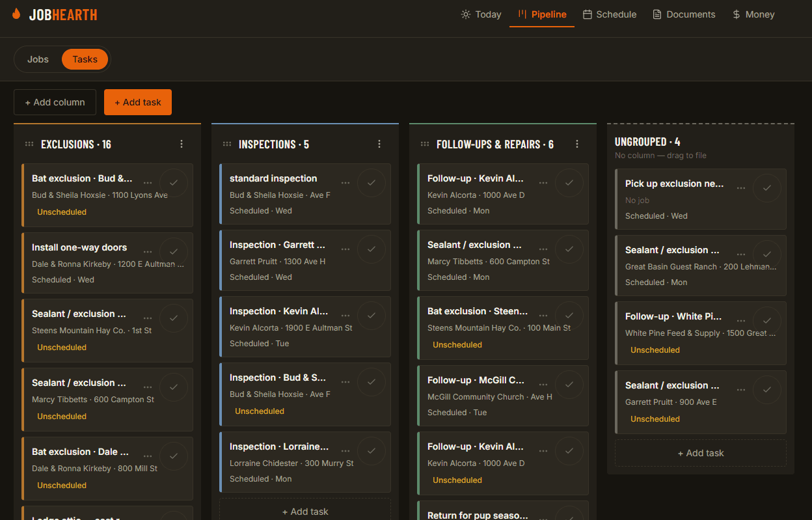Add task in the Ungrouped column

701,453
